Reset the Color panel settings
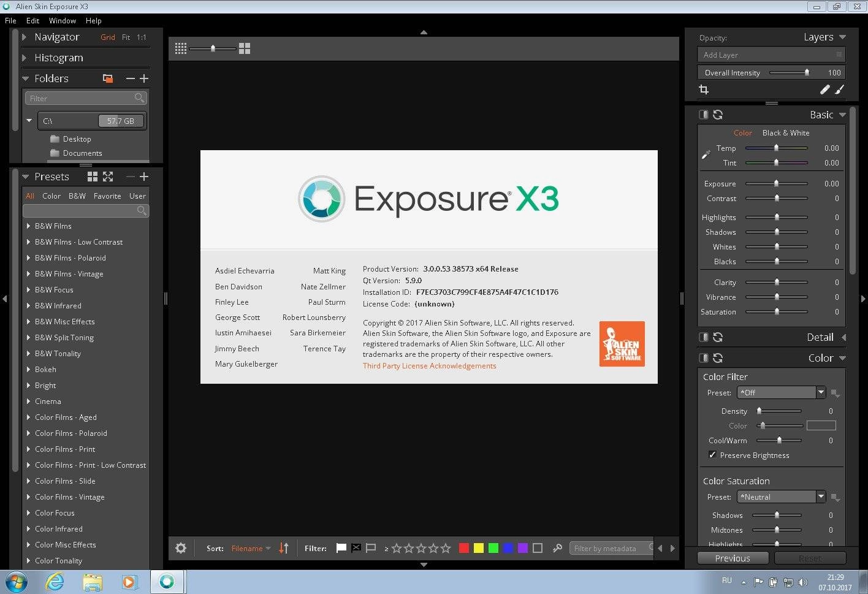This screenshot has width=868, height=594. point(718,358)
